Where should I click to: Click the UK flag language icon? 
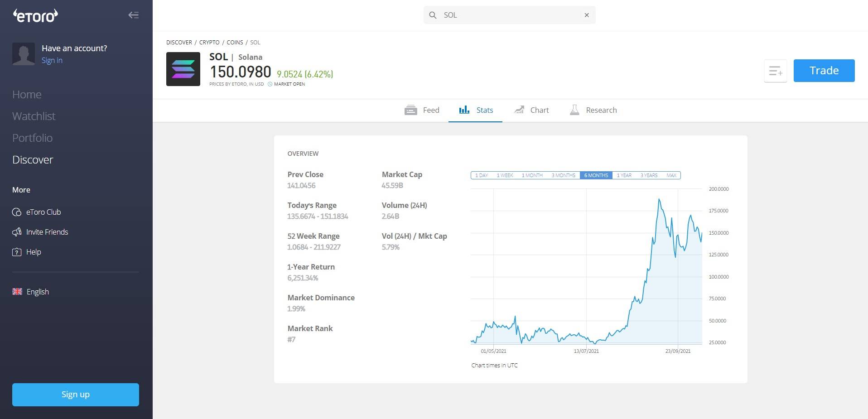pyautogui.click(x=17, y=292)
